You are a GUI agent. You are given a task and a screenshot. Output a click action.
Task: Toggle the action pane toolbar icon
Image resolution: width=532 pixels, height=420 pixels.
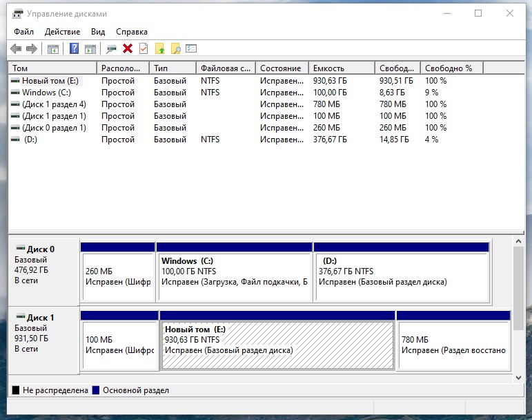90,49
